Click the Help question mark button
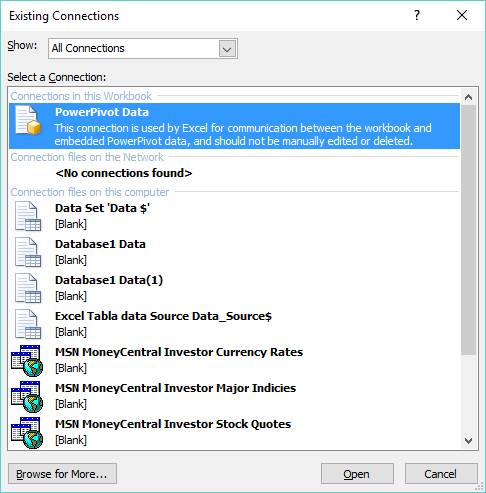 pos(417,15)
